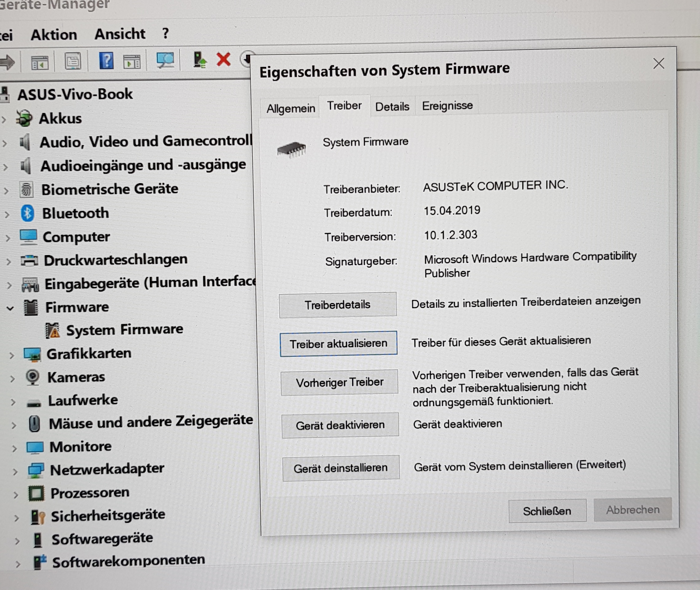Open the Ansicht menu

pos(120,34)
